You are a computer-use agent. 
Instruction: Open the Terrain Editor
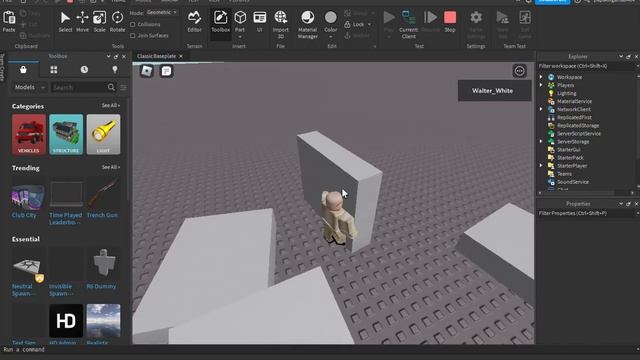point(194,21)
